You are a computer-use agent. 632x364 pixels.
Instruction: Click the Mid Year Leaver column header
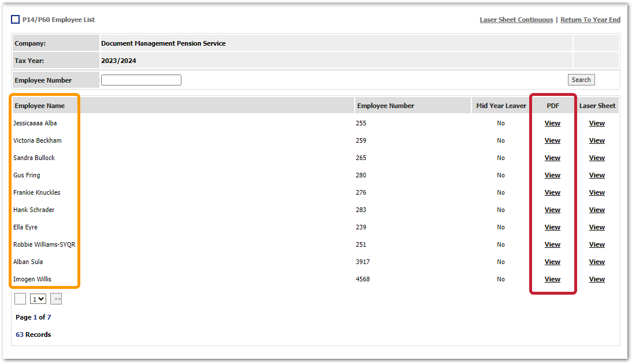[501, 106]
